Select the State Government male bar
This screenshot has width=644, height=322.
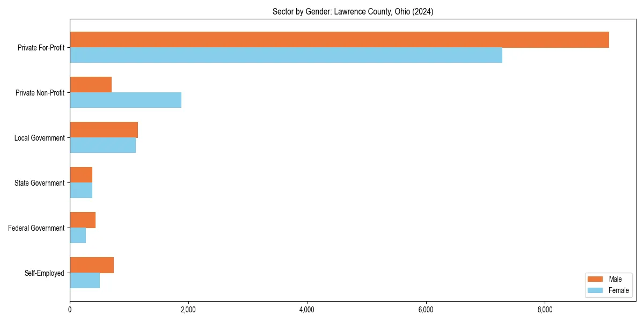coord(80,173)
